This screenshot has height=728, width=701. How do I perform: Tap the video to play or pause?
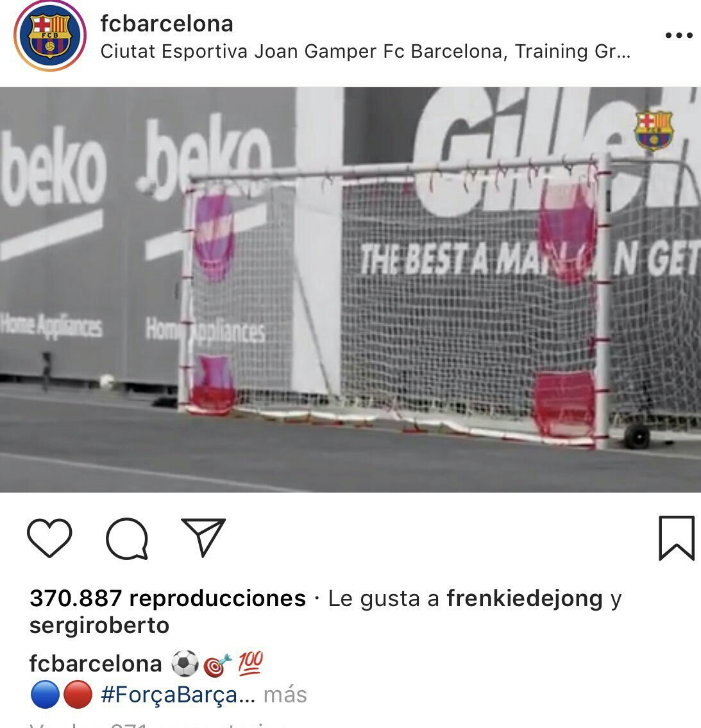(x=350, y=289)
